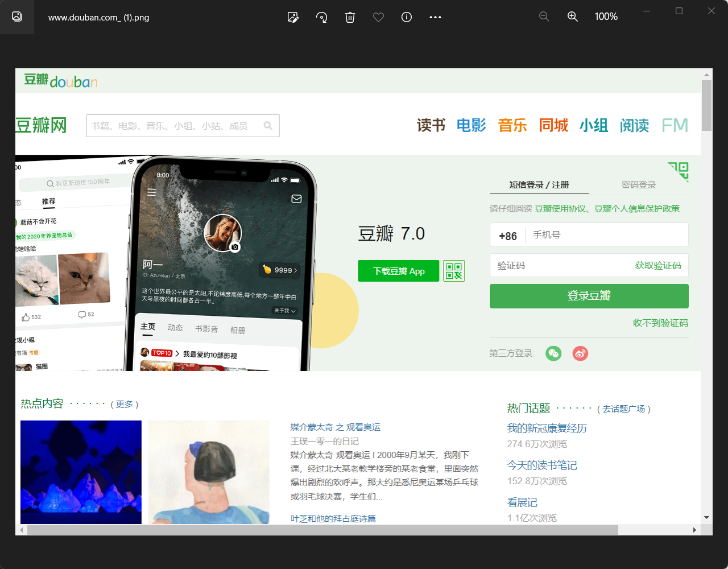The width and height of the screenshot is (728, 569).
Task: Open the 媒介蒙太奇 之 观看奥运 article
Action: point(336,427)
